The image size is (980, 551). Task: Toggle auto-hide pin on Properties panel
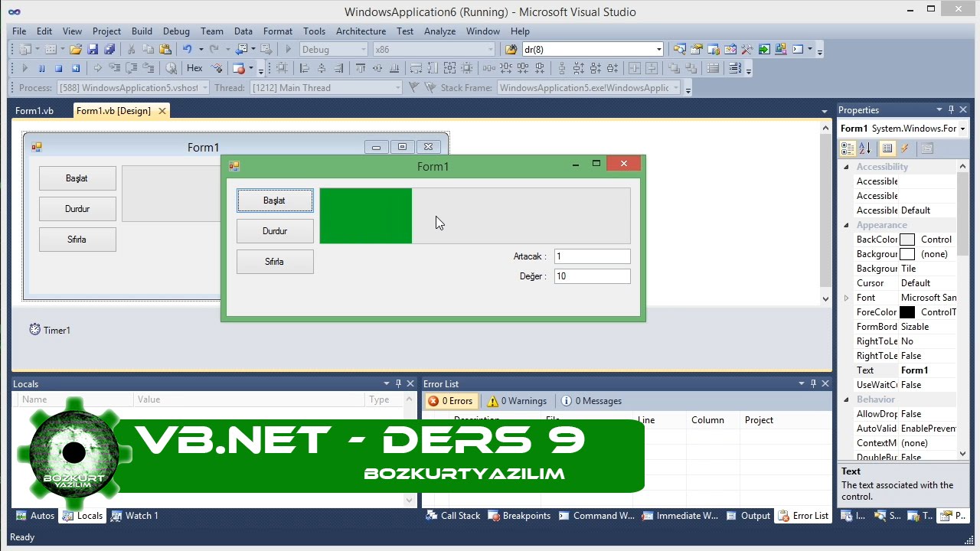951,109
